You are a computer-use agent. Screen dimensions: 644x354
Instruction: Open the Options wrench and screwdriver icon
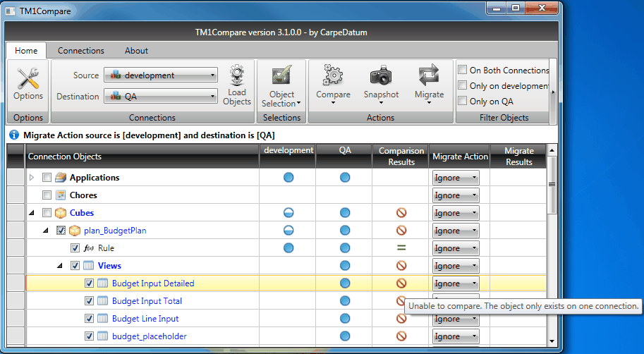[28, 78]
